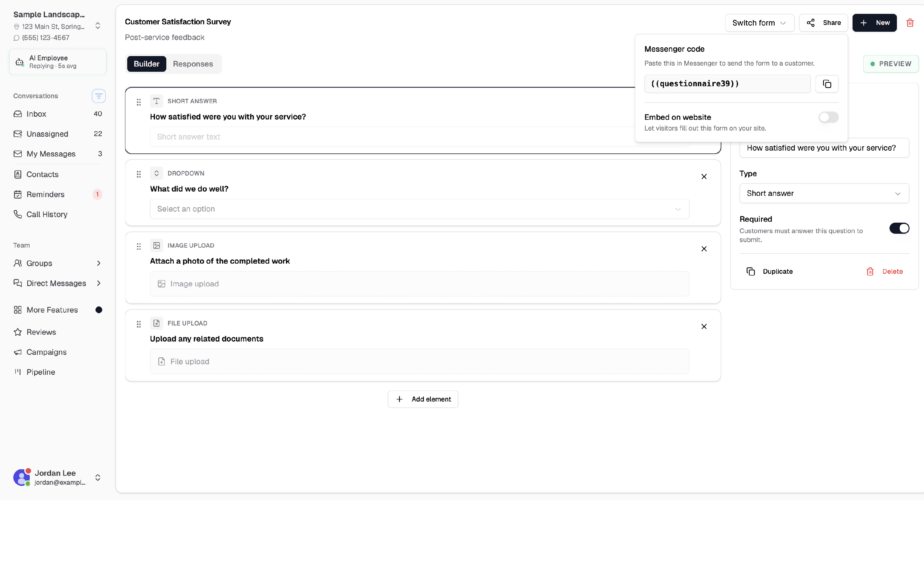The height and width of the screenshot is (578, 924).
Task: Click the PREVIEW button
Action: (x=891, y=64)
